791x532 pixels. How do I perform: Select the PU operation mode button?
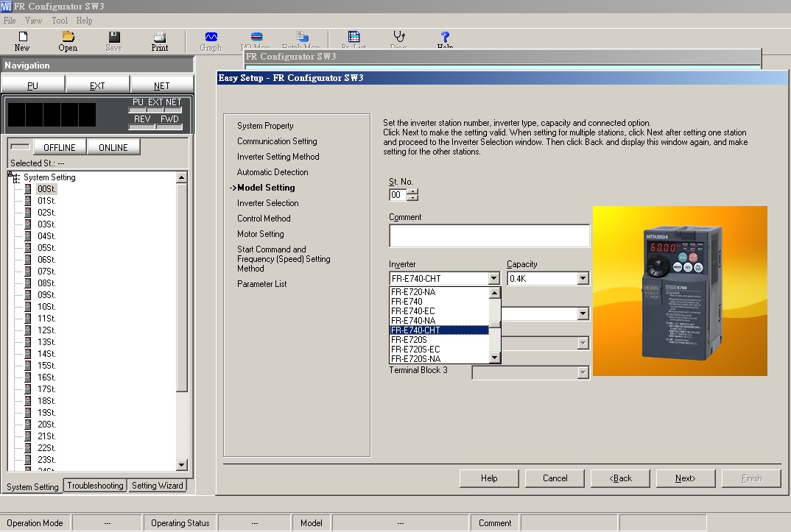pyautogui.click(x=33, y=85)
